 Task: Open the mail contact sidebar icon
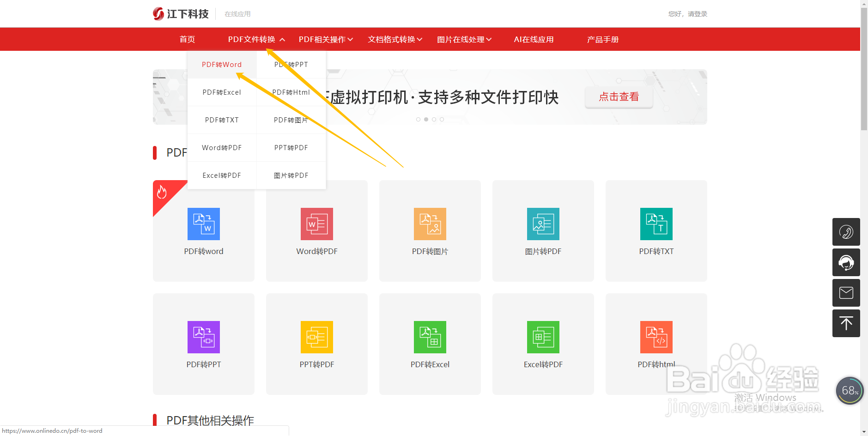(846, 293)
